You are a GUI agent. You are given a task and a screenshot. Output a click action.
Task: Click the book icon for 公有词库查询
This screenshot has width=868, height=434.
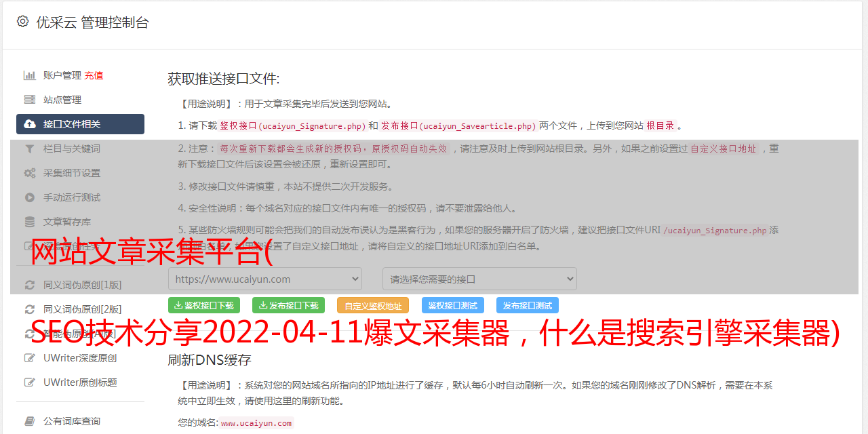pos(30,421)
